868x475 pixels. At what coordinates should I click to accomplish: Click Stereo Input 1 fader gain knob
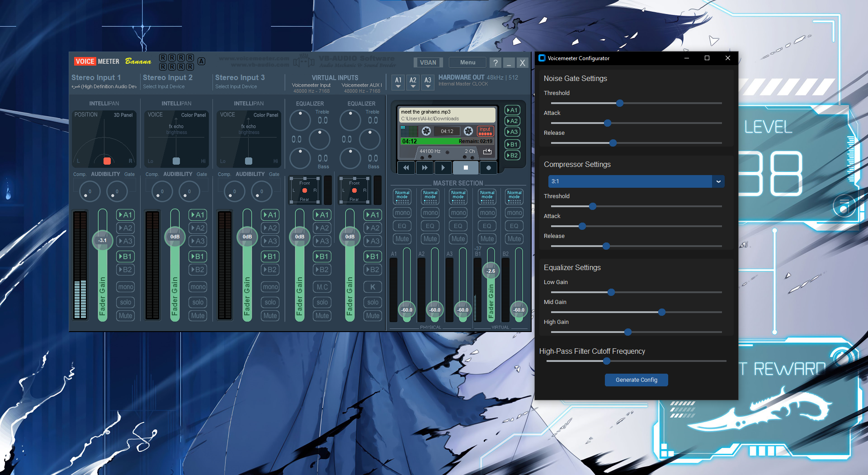click(x=103, y=240)
